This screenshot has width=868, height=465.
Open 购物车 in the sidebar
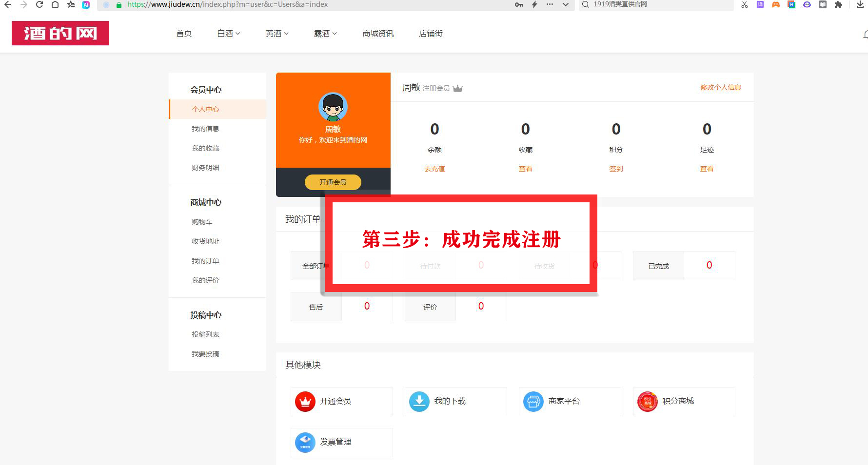point(202,222)
